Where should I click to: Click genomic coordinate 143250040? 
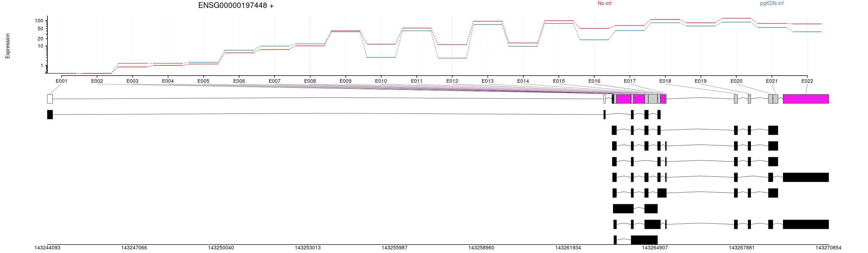221,248
